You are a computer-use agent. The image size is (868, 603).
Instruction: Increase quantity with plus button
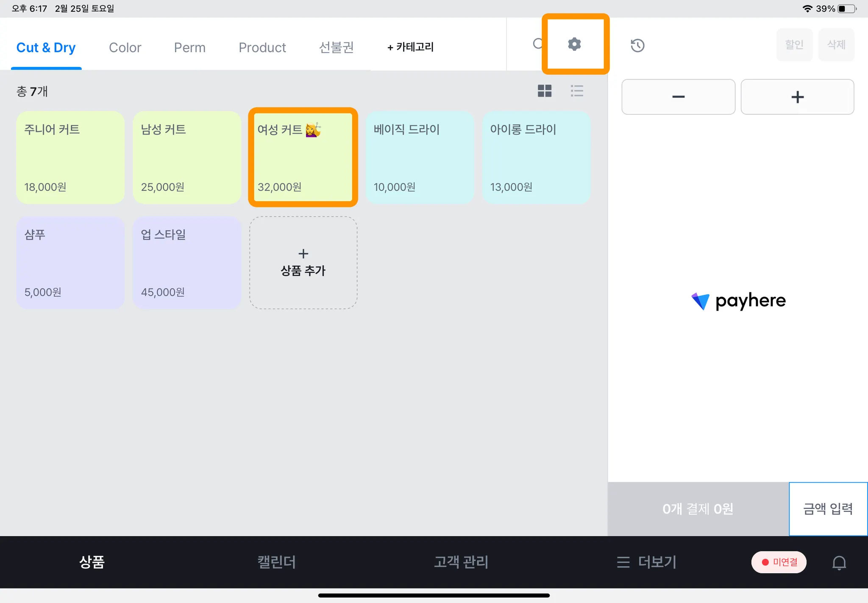coord(797,97)
